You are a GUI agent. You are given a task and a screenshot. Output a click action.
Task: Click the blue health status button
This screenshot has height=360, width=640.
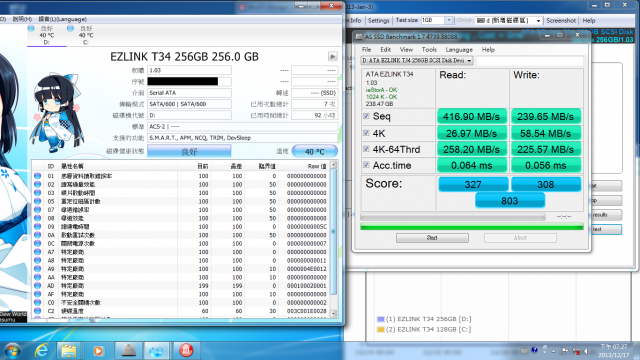(x=189, y=151)
